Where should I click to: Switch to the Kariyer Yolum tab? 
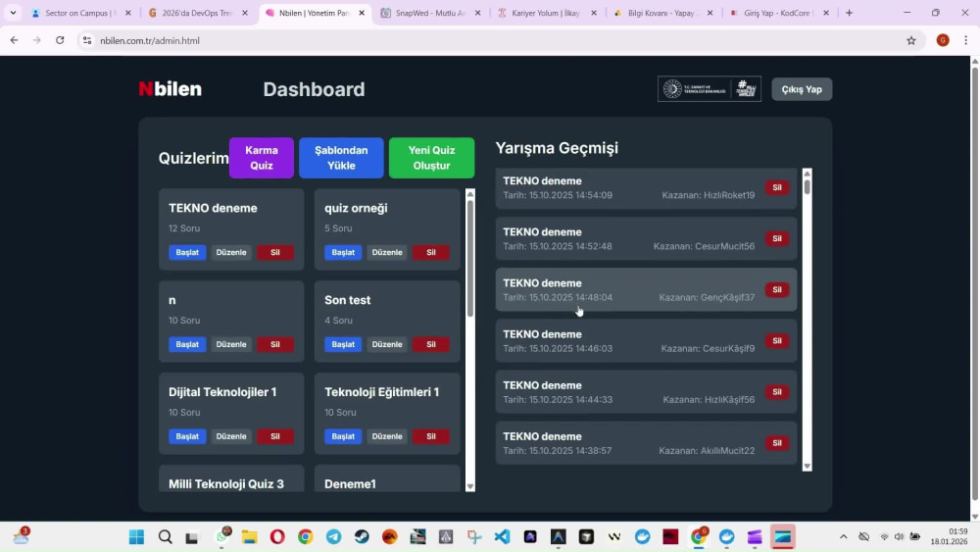(546, 13)
